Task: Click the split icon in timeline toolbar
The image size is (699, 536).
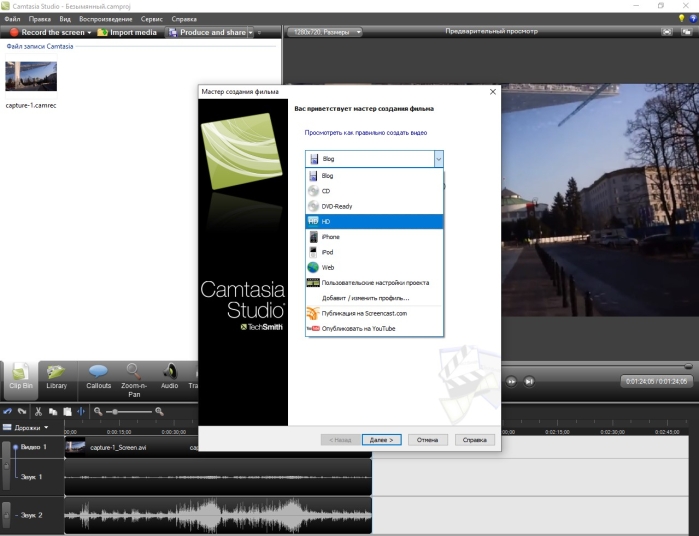Action: pos(81,411)
